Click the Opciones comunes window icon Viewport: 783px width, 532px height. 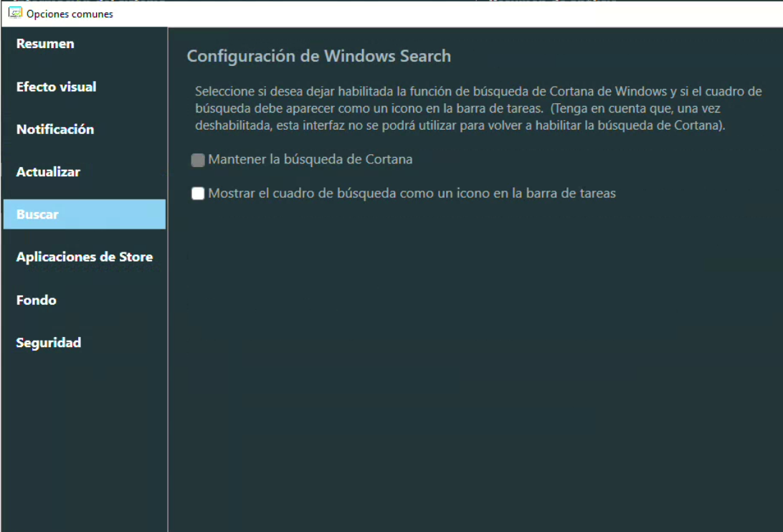coord(14,14)
